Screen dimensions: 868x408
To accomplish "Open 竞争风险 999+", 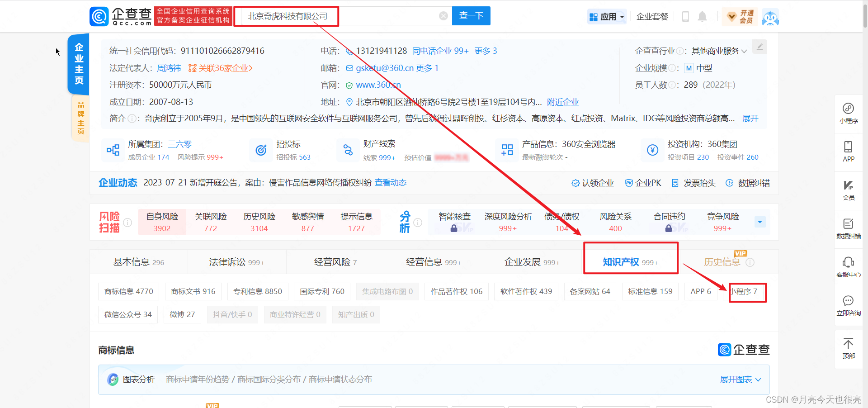I will (x=722, y=222).
